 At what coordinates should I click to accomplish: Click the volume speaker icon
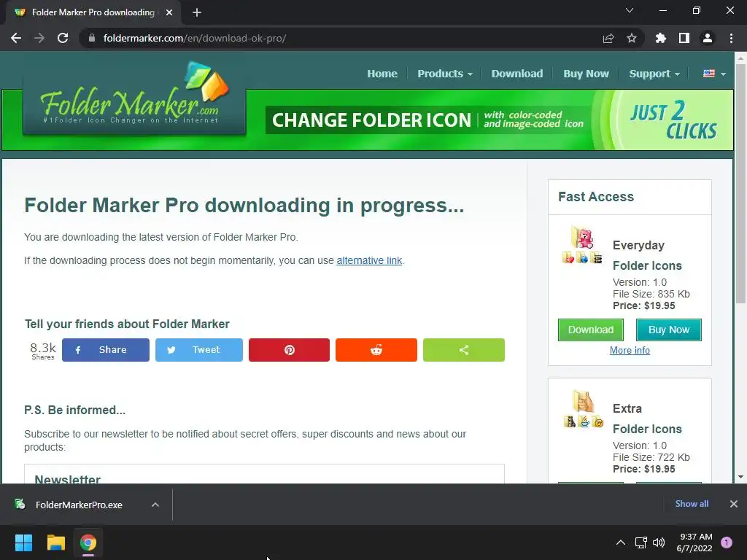(659, 542)
